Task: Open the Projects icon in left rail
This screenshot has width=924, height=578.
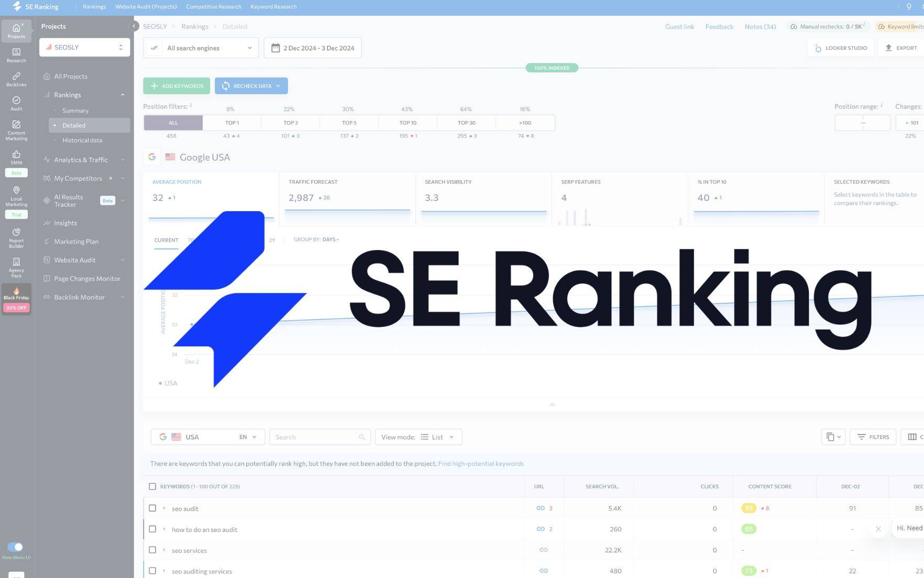Action: point(16,31)
